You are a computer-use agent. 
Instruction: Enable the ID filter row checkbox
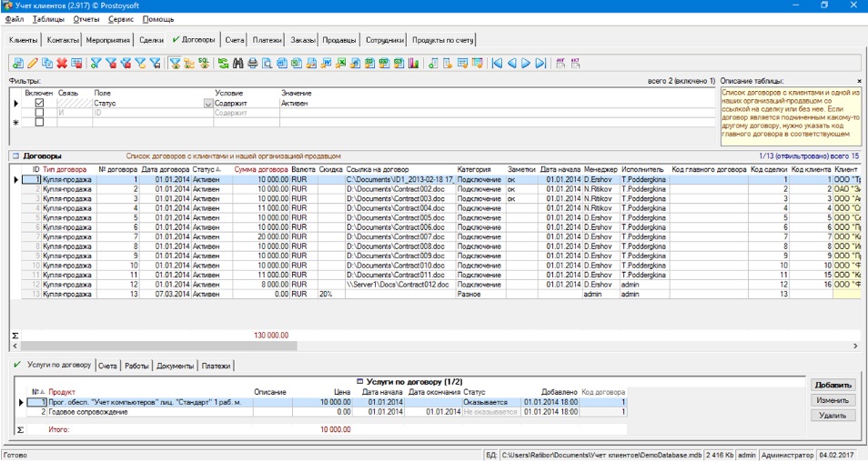39,113
